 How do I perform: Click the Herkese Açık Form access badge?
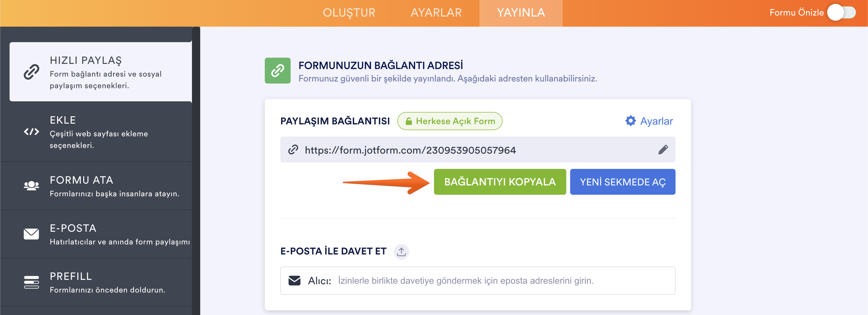pyautogui.click(x=450, y=121)
